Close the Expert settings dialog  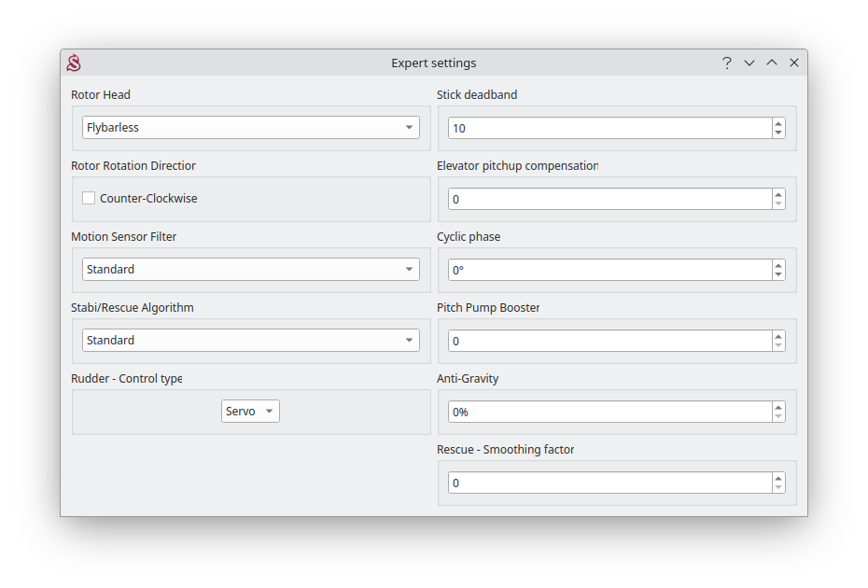[x=794, y=63]
